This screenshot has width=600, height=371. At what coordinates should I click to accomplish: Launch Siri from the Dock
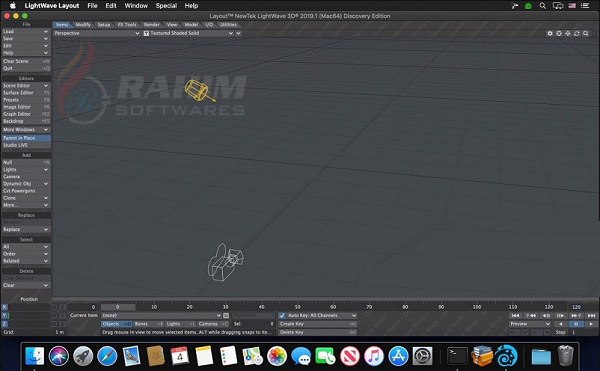pos(59,356)
